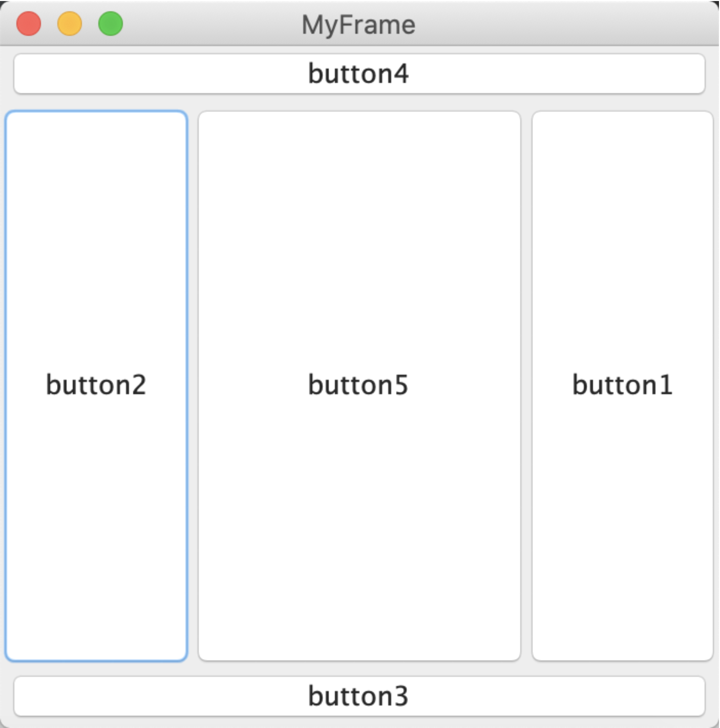The height and width of the screenshot is (728, 720).
Task: Choose the tall button right of button5
Action: tap(622, 385)
